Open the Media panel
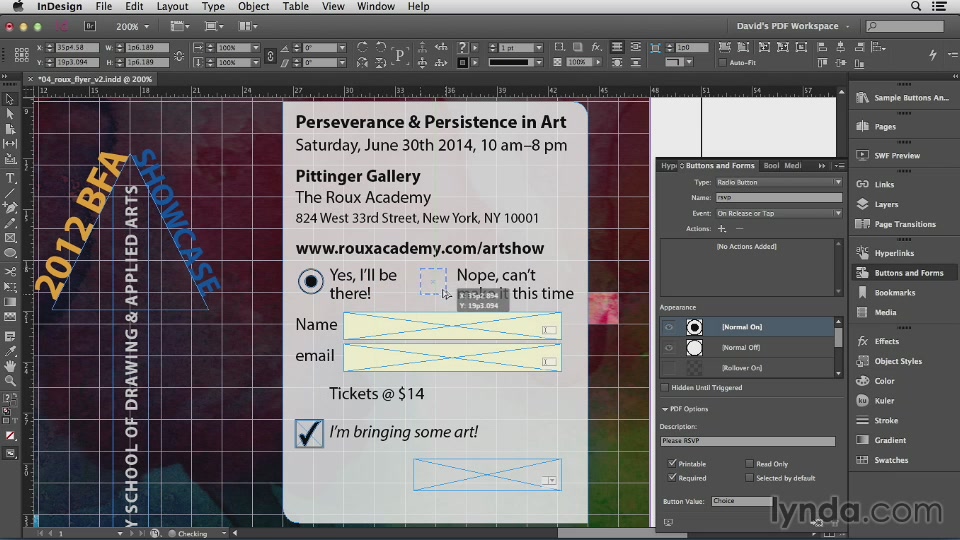The height and width of the screenshot is (540, 960). (876, 312)
